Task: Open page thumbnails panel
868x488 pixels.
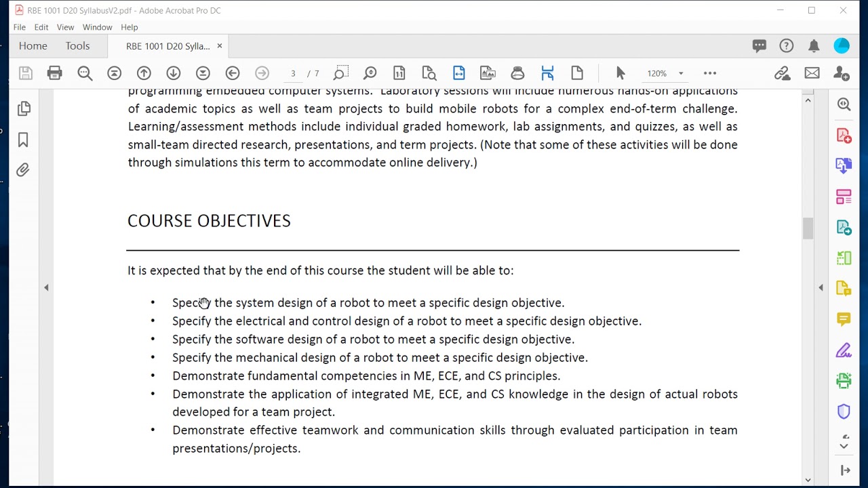Action: 24,108
